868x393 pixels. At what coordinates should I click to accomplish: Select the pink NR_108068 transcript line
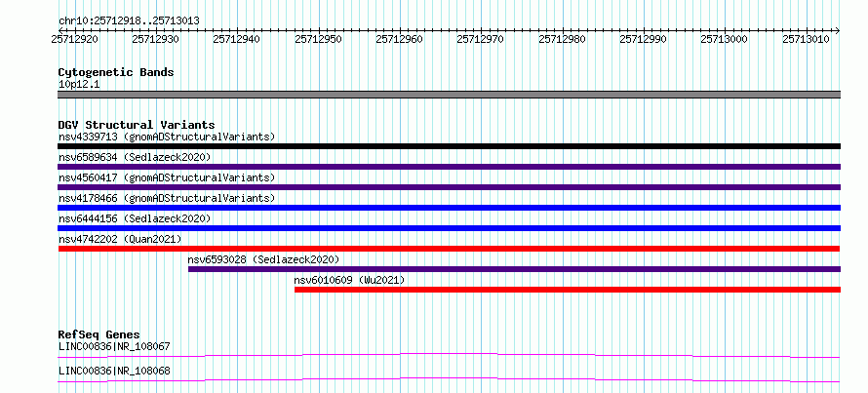click(x=449, y=379)
